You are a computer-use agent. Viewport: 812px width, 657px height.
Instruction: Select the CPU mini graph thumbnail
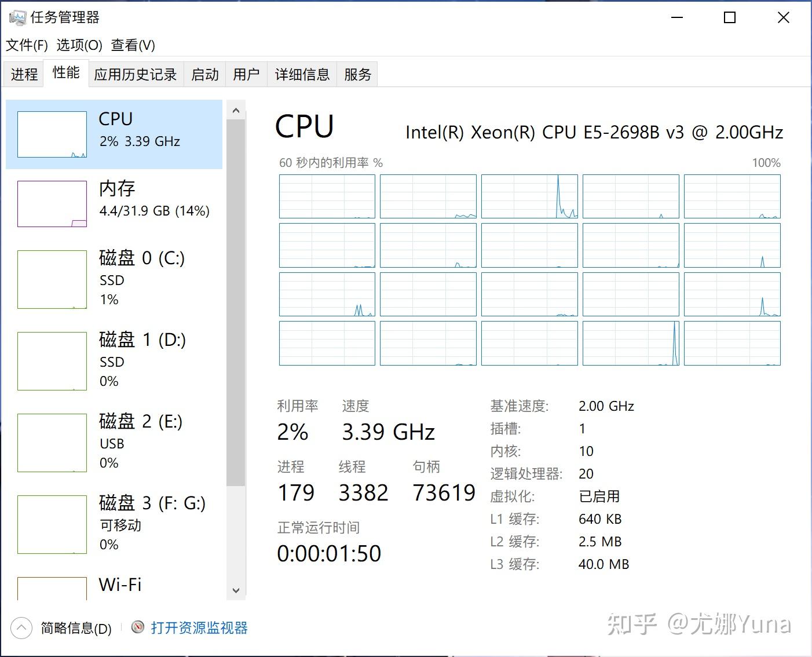coord(52,134)
